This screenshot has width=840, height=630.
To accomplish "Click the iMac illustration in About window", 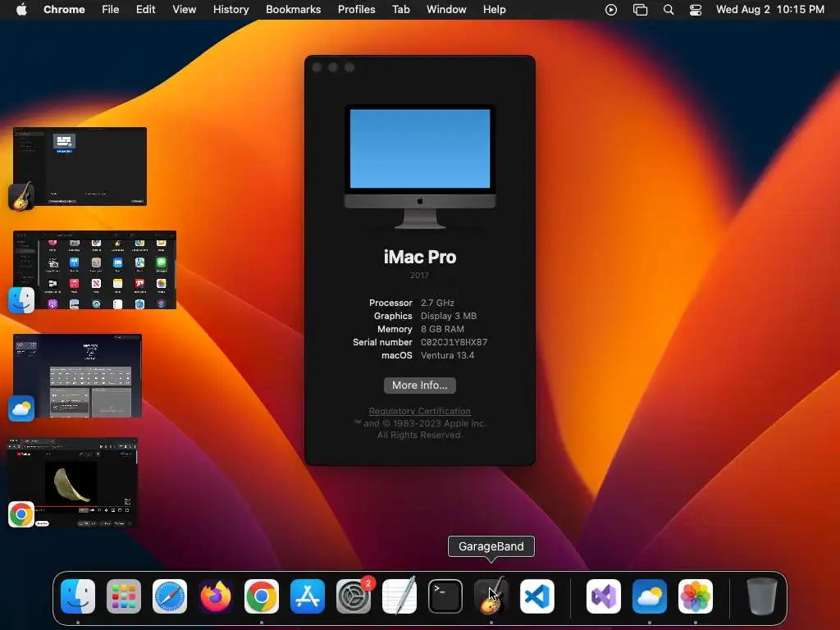I will pos(419,167).
